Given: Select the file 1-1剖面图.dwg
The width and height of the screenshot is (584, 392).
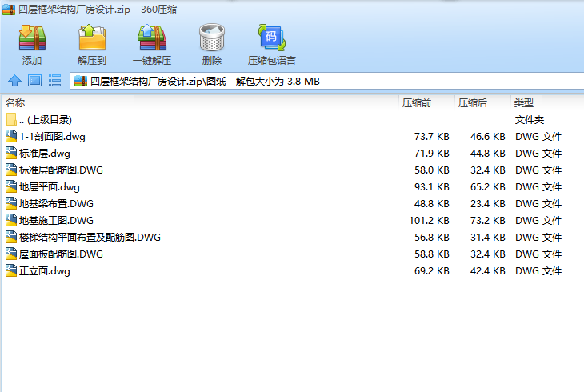Looking at the screenshot, I should coord(52,137).
